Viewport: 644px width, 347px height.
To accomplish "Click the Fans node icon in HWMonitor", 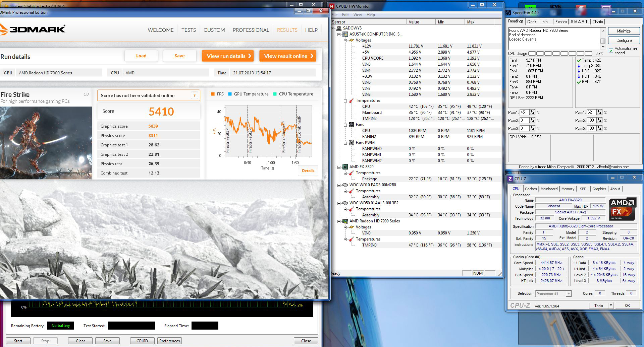I will point(352,125).
